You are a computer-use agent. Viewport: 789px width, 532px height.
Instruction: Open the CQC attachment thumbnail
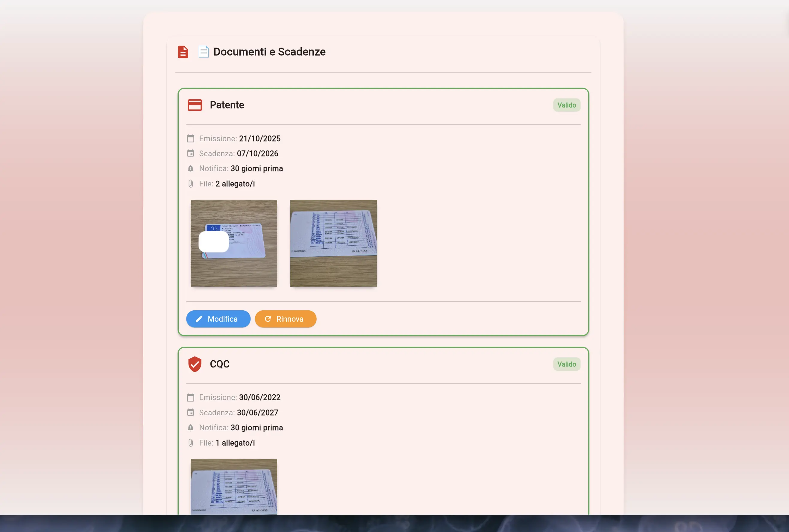tap(234, 487)
